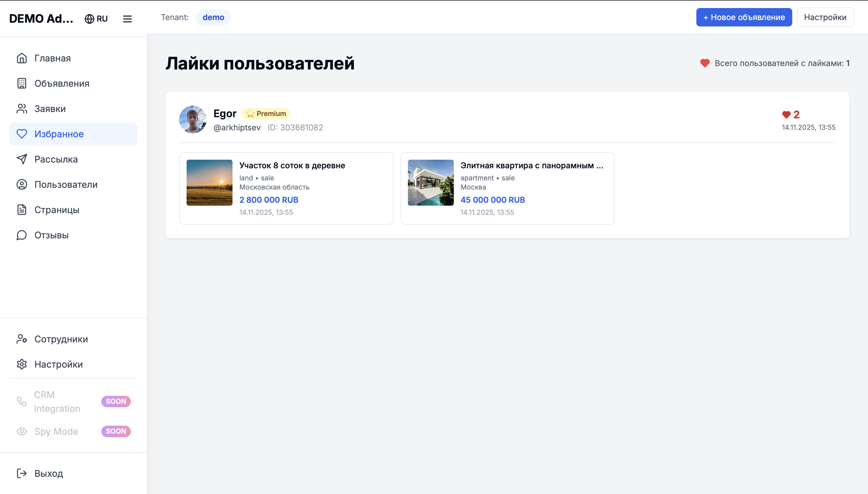
Task: Click the user circle Пользователи icon
Action: 22,185
